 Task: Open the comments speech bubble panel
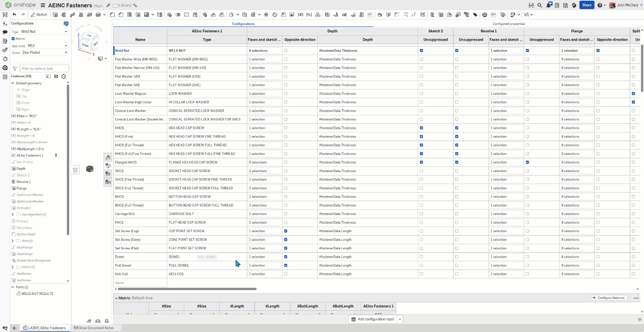point(5,32)
